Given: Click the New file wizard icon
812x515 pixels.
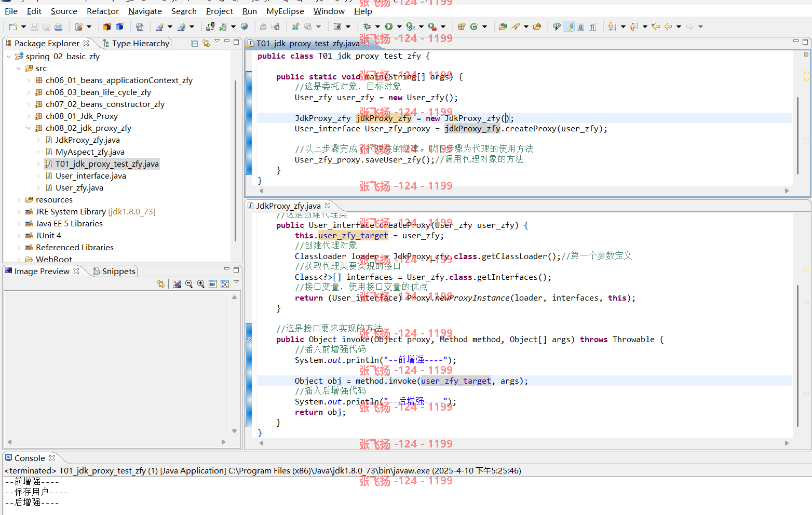Looking at the screenshot, I should coord(13,26).
